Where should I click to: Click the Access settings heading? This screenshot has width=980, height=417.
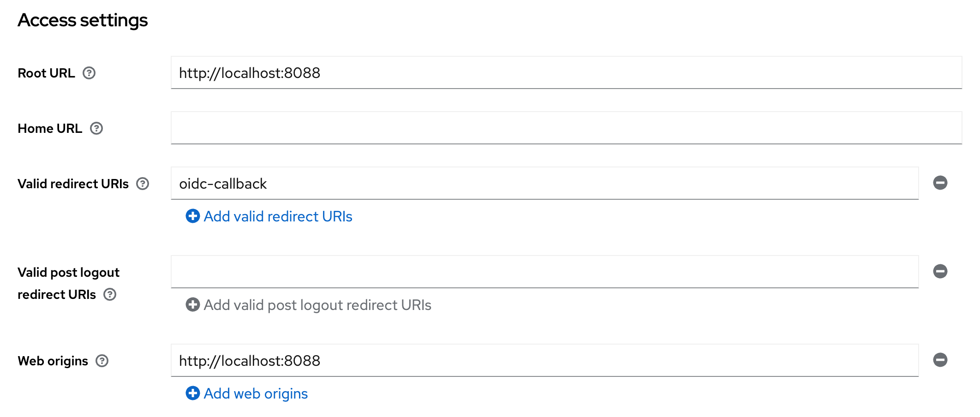point(83,20)
